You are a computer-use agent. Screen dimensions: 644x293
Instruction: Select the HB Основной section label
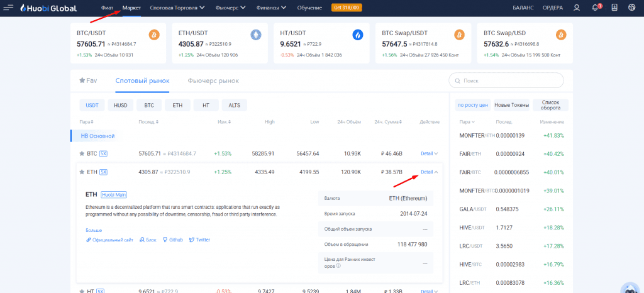pyautogui.click(x=97, y=136)
